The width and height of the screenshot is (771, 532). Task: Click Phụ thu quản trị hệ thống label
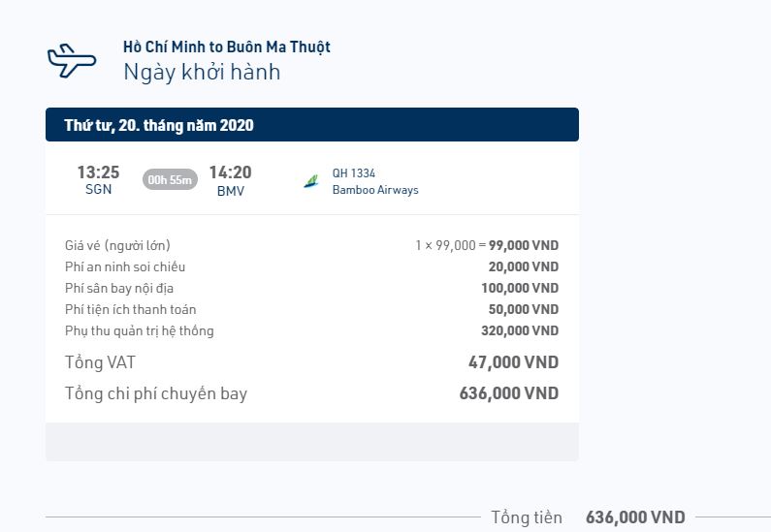(x=139, y=330)
